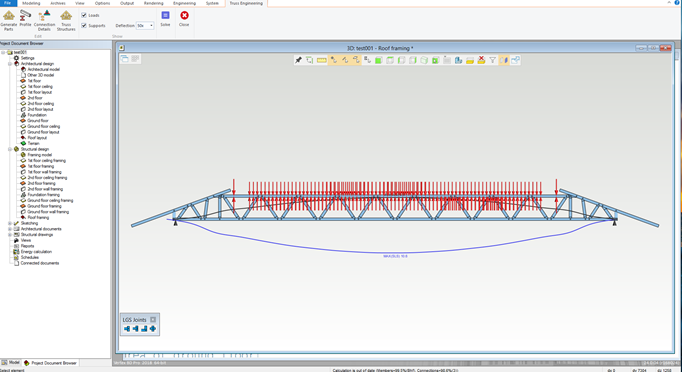Click the Schedules tree item
682x372 pixels.
(x=30, y=257)
